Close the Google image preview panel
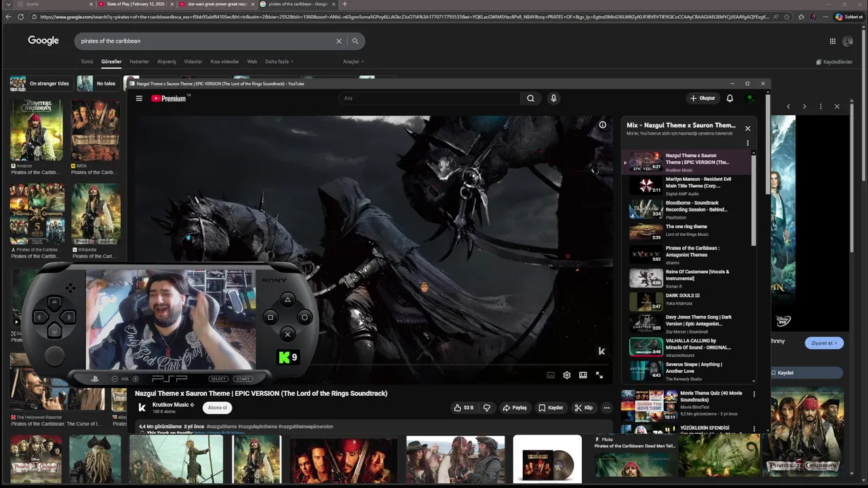Screen dimensions: 868x488 [x=837, y=106]
